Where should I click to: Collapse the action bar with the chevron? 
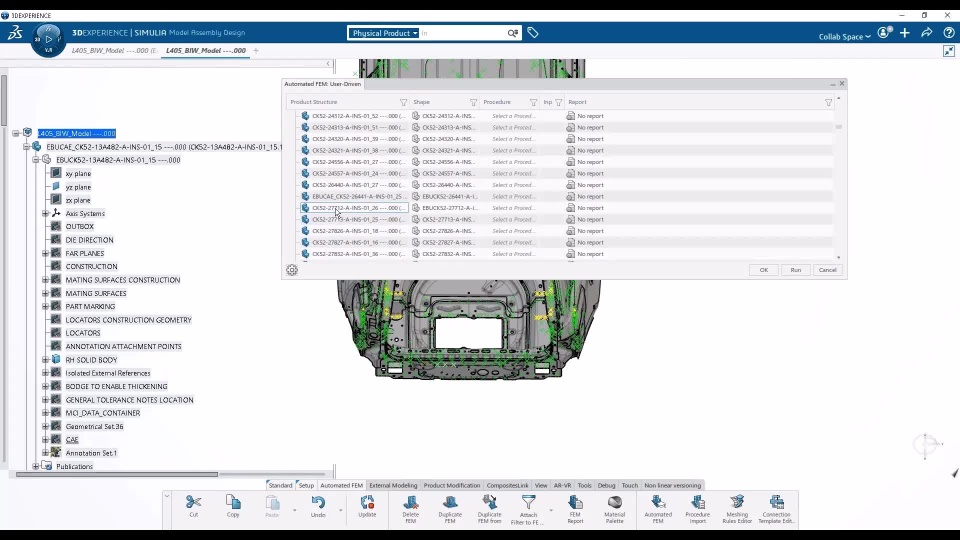167,496
